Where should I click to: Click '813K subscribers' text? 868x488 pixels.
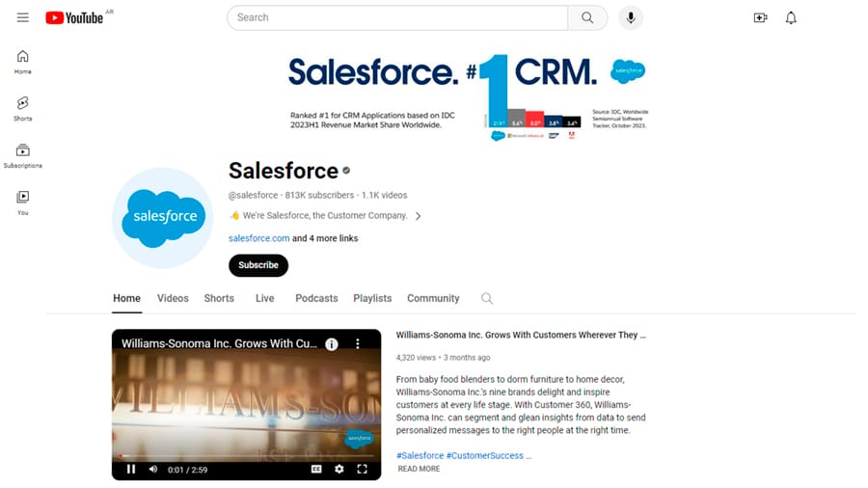point(319,196)
